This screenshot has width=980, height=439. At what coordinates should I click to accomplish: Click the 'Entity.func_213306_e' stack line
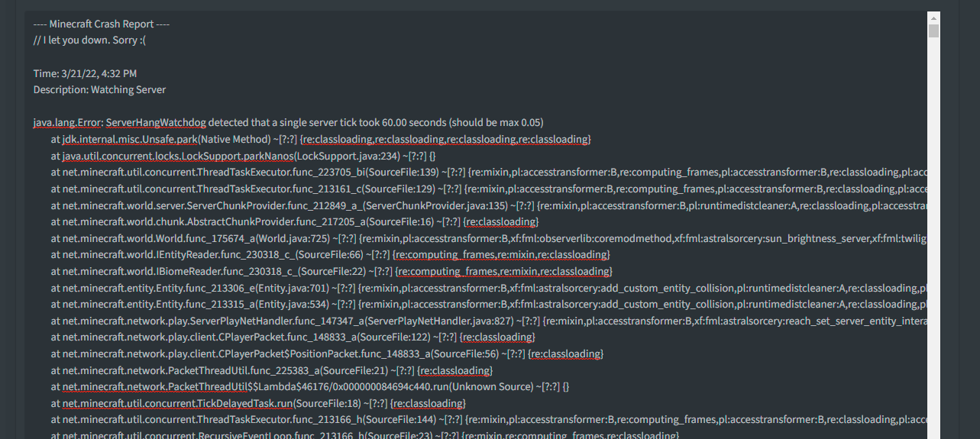pos(490,288)
